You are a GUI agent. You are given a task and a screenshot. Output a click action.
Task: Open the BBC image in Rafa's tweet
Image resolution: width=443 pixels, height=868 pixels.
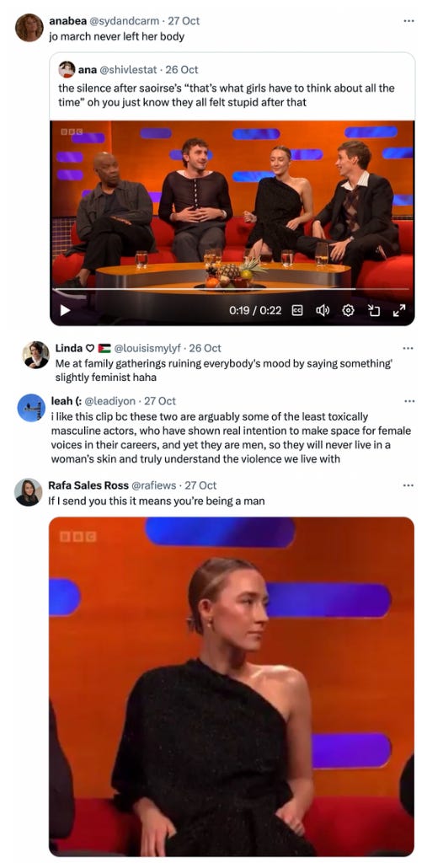pos(231,686)
